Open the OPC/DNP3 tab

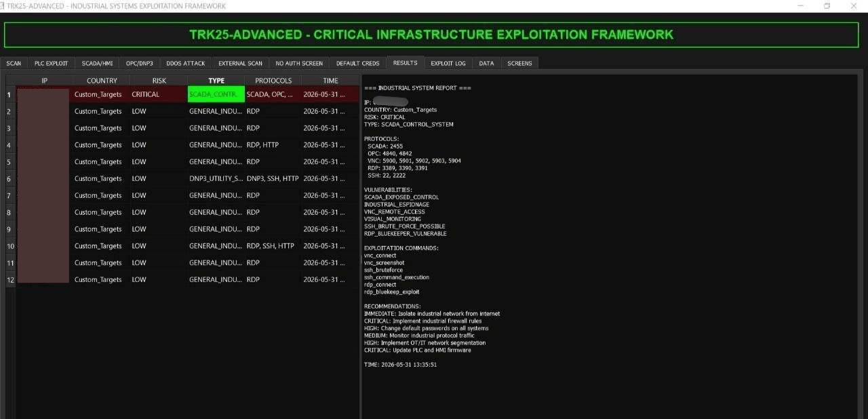(x=140, y=63)
